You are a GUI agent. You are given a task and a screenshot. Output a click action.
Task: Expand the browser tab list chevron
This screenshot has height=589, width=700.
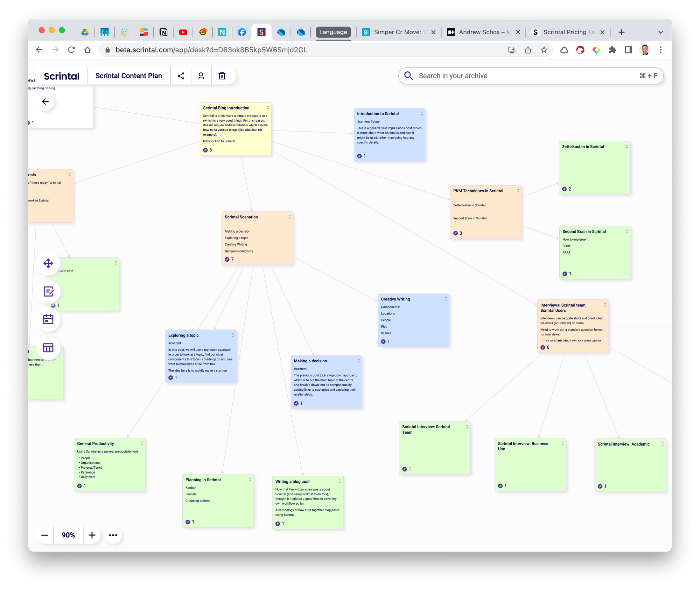[x=660, y=32]
